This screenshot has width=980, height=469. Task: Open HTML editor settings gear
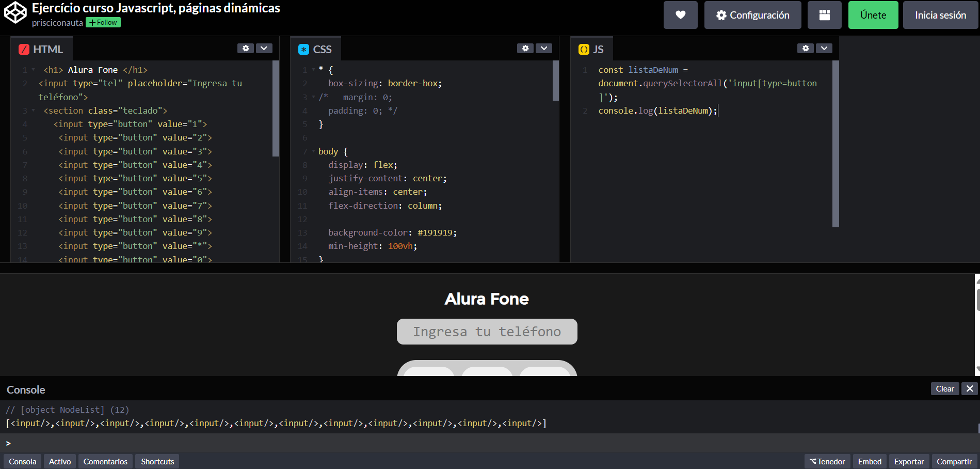pos(246,48)
